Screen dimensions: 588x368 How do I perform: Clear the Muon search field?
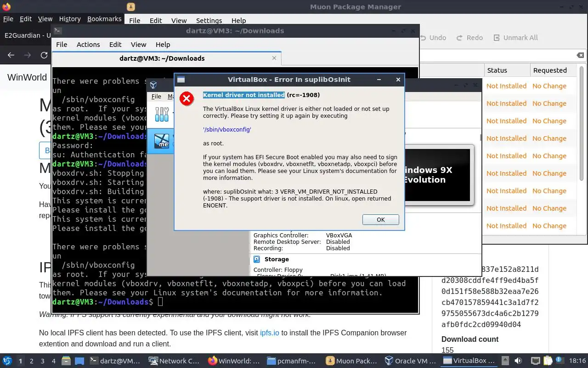point(581,55)
